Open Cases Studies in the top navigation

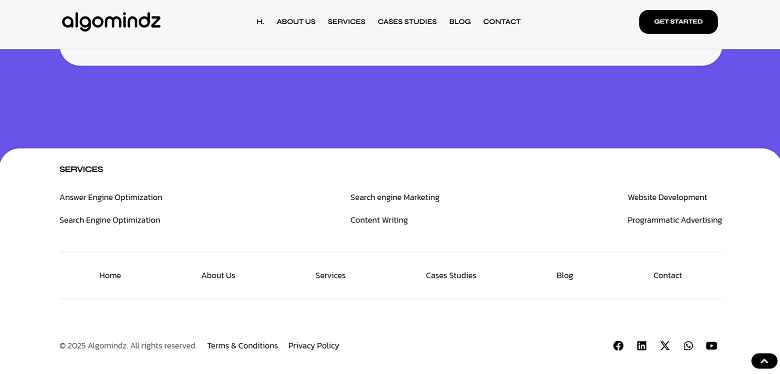407,22
